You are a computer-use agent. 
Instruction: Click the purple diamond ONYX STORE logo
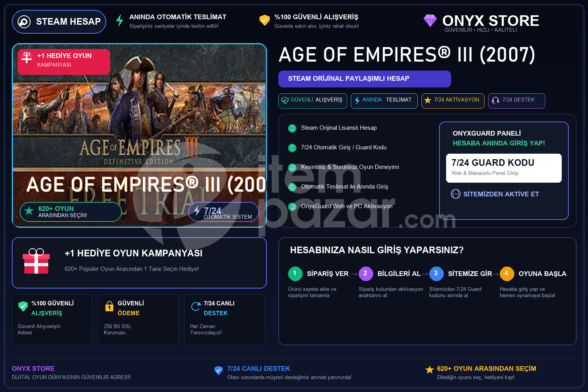pos(430,20)
